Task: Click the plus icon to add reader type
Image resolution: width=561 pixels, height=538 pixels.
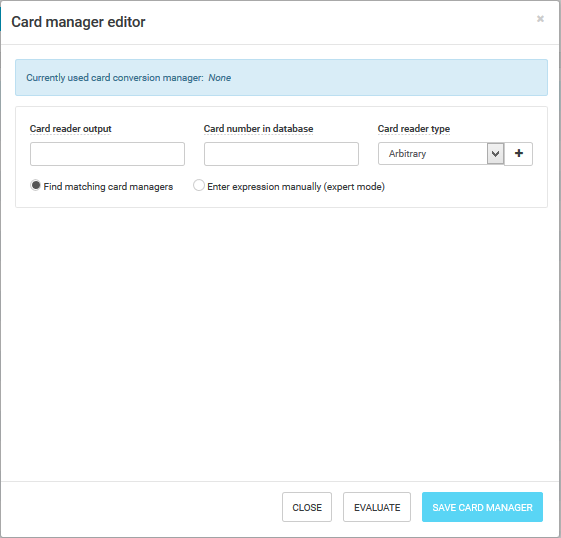Action: (518, 154)
